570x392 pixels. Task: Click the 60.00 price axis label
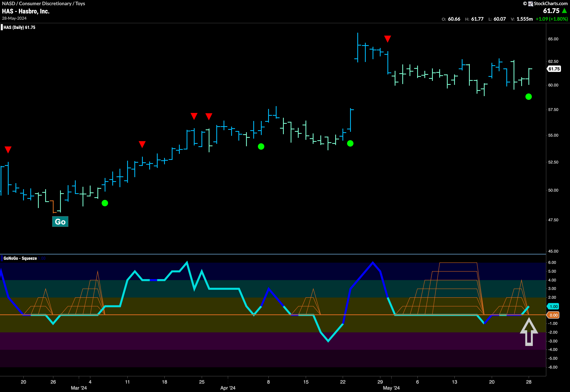[x=553, y=85]
